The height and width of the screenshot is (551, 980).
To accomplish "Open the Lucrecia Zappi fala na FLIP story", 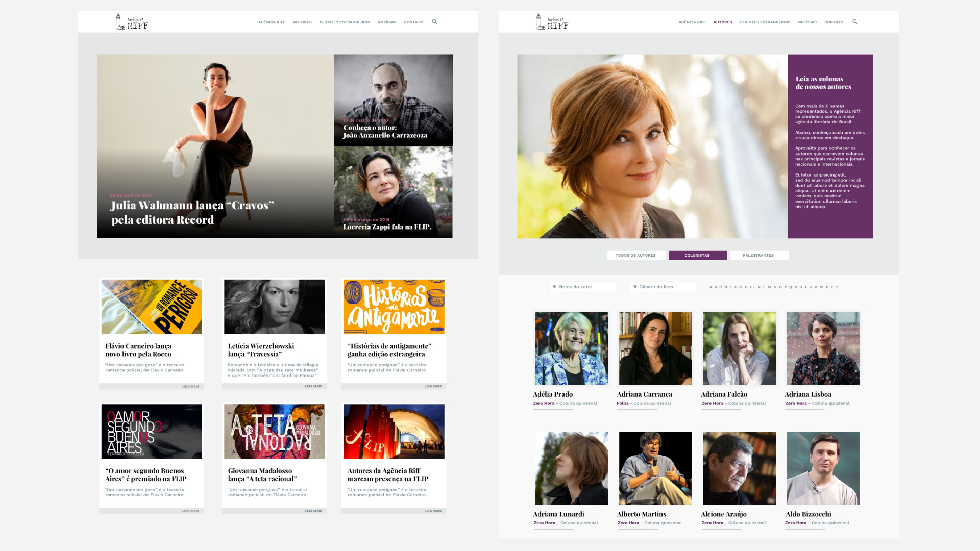I will click(x=387, y=227).
